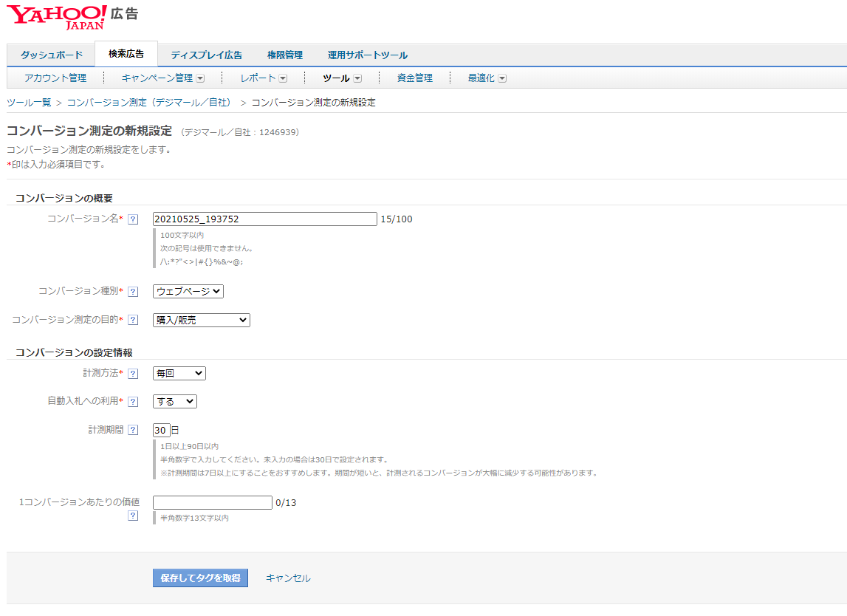Click 保存してタグを取得 button

point(200,578)
